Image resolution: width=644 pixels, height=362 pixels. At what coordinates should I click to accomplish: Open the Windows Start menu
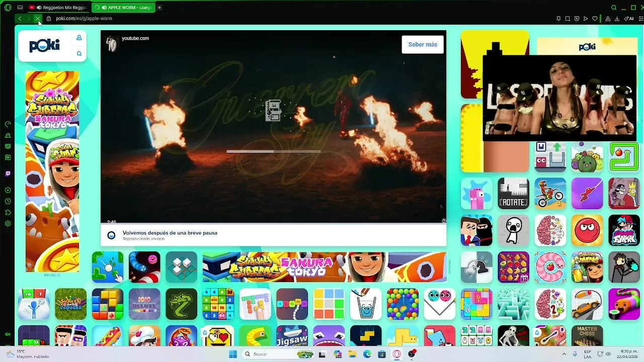pos(233,354)
